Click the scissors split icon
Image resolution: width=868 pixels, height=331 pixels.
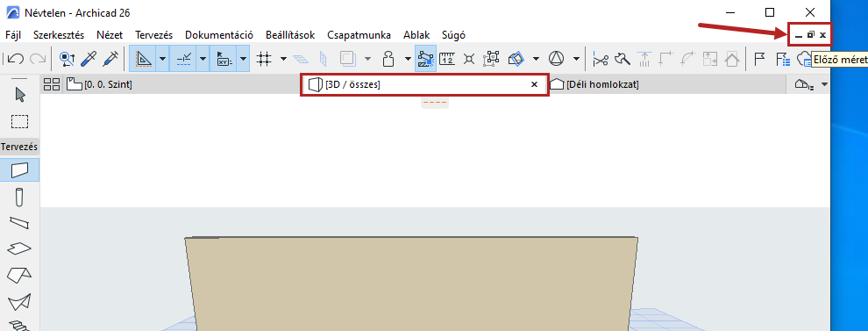point(601,58)
